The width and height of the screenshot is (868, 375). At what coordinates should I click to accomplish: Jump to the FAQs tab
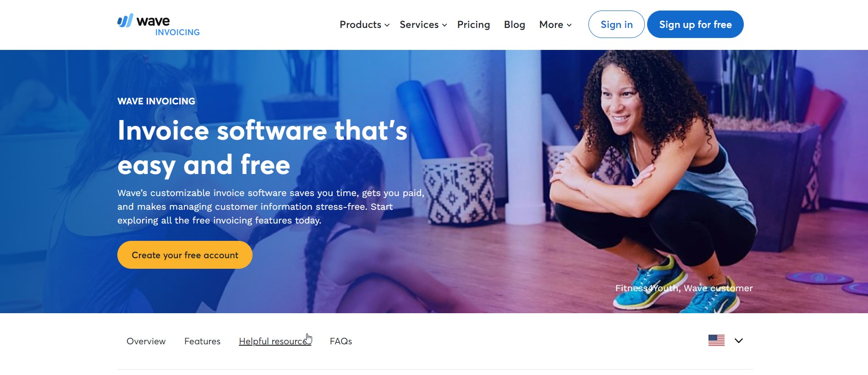pos(341,341)
